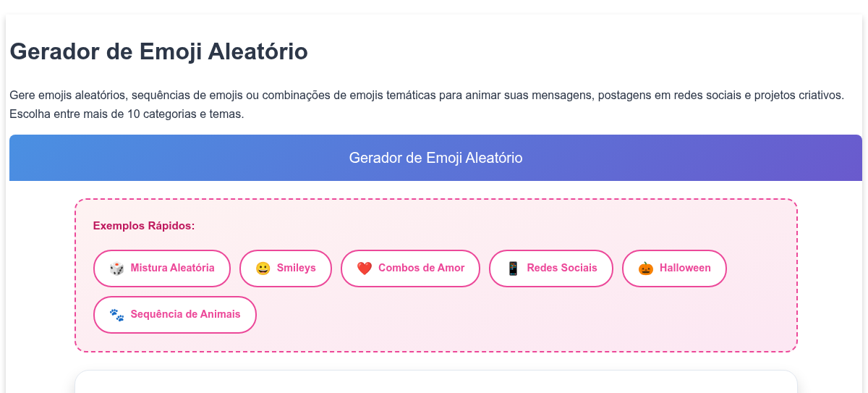Click the white card below the examples box
This screenshot has height=393, width=868.
(435, 382)
